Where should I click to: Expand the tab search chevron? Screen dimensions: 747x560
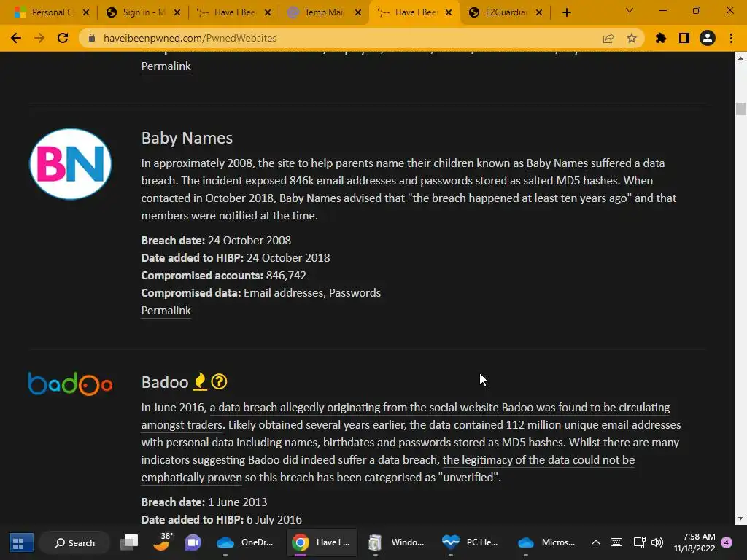(x=630, y=10)
